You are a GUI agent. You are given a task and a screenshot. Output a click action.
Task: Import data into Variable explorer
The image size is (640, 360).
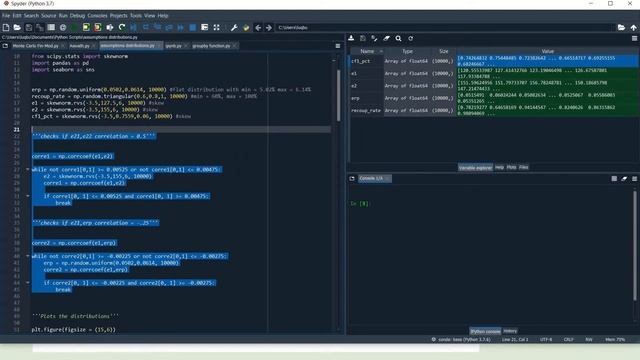pos(351,38)
